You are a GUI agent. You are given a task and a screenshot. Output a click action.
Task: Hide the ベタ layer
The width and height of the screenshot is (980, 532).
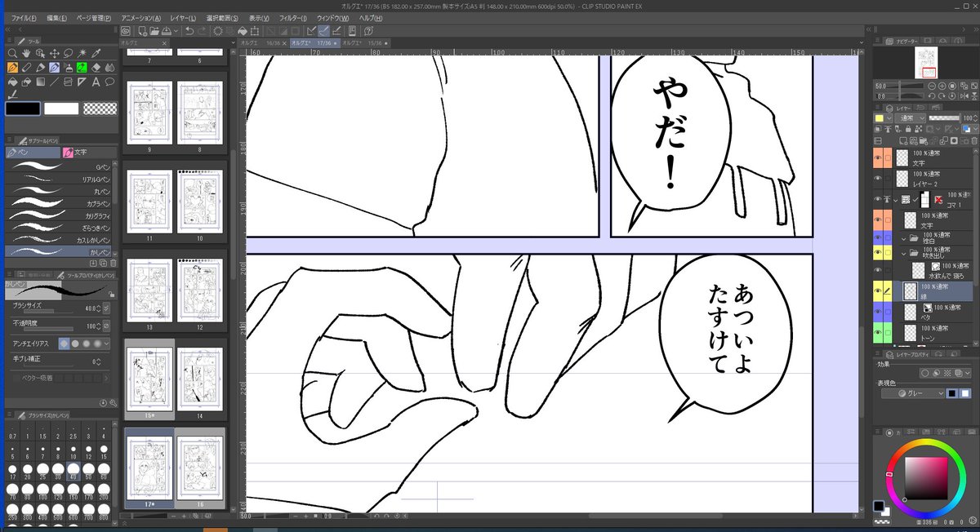(878, 312)
